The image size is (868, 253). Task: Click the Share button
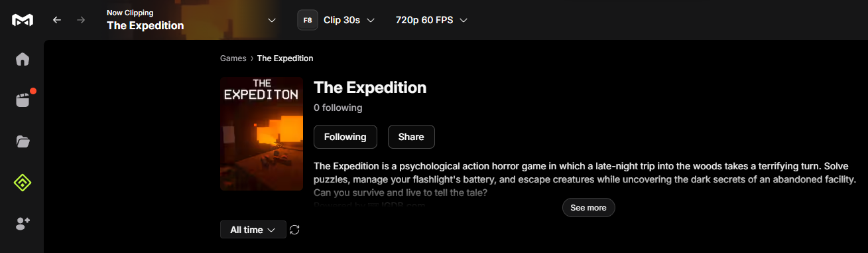tap(411, 137)
